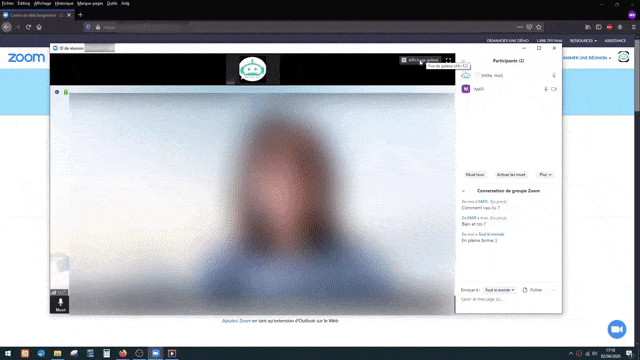
Task: Open Affichage menu in Firefox
Action: (x=42, y=3)
